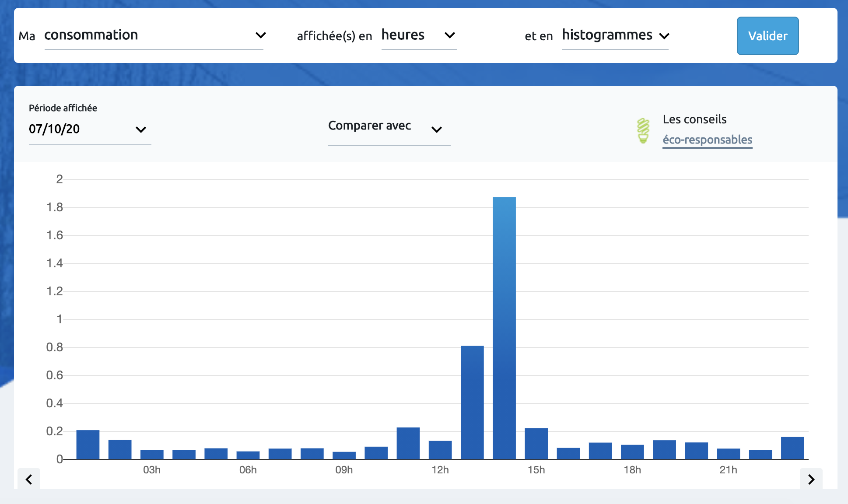This screenshot has height=504, width=848.
Task: Click the 09h axis label
Action: [x=344, y=470]
